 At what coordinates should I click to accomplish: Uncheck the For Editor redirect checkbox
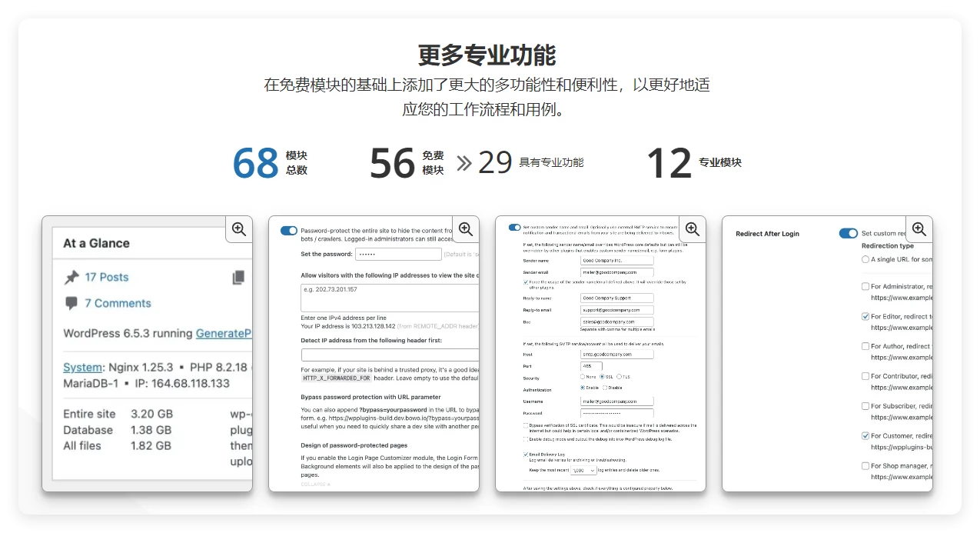pos(864,316)
